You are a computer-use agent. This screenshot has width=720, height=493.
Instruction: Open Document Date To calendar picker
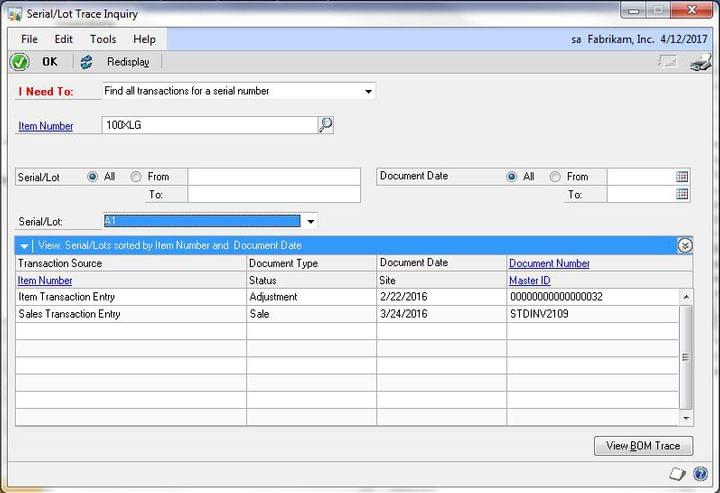(x=682, y=194)
